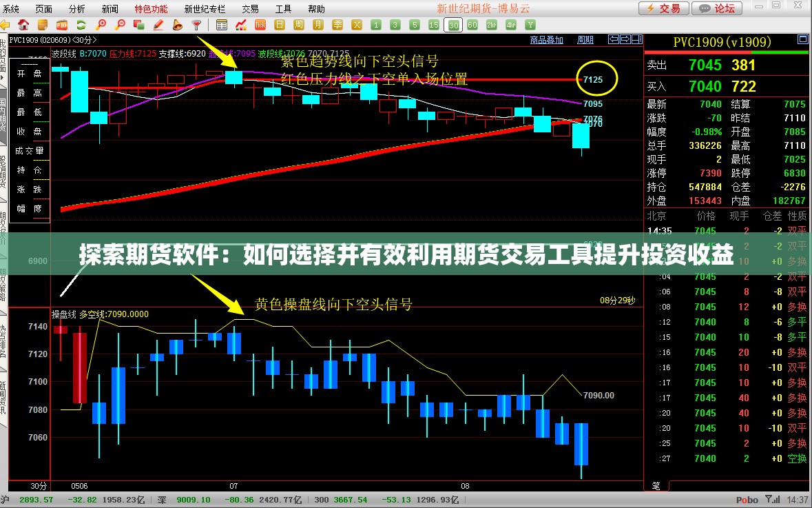Click the green Y period button
Image resolution: width=812 pixels, height=508 pixels.
click(x=530, y=25)
